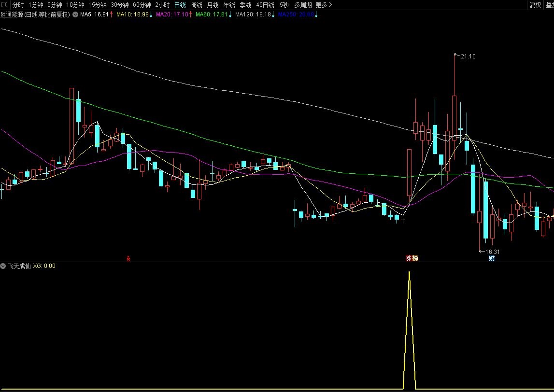Switch to the 10分钟 period tab
Viewport: 554px width, 392px height.
click(75, 5)
